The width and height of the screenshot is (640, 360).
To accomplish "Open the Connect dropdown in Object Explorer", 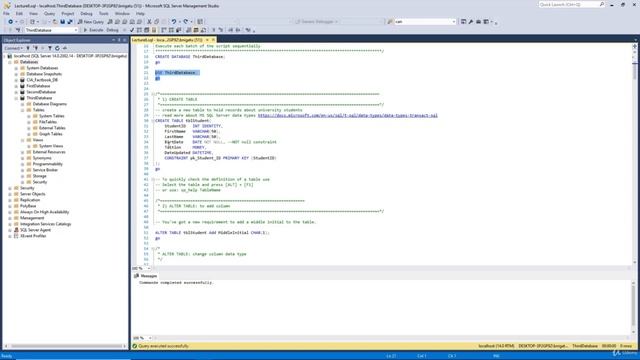I will [x=13, y=48].
